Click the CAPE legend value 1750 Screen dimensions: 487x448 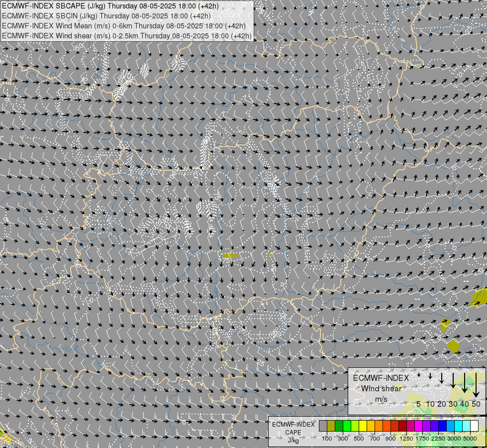click(x=422, y=439)
